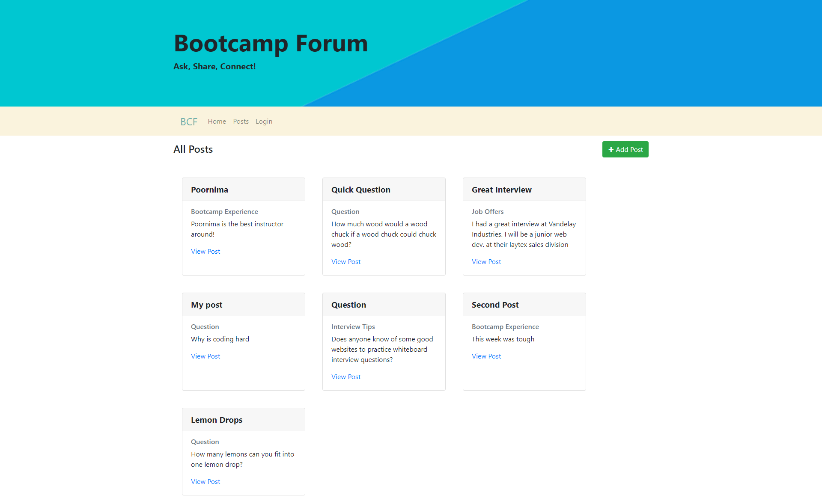Click Bootcamp Experience label in Second Post card

click(505, 327)
